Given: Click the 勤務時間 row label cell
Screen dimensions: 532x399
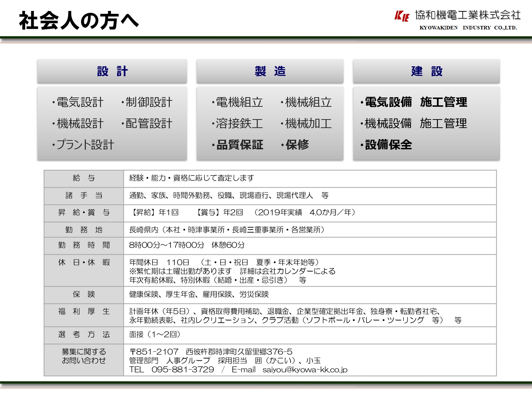Looking at the screenshot, I should [84, 245].
